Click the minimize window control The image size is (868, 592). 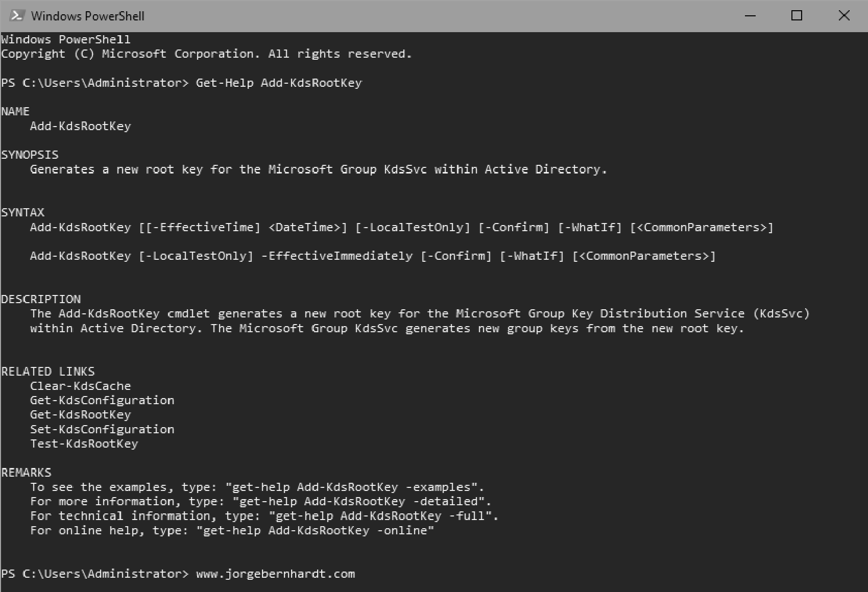tap(749, 16)
